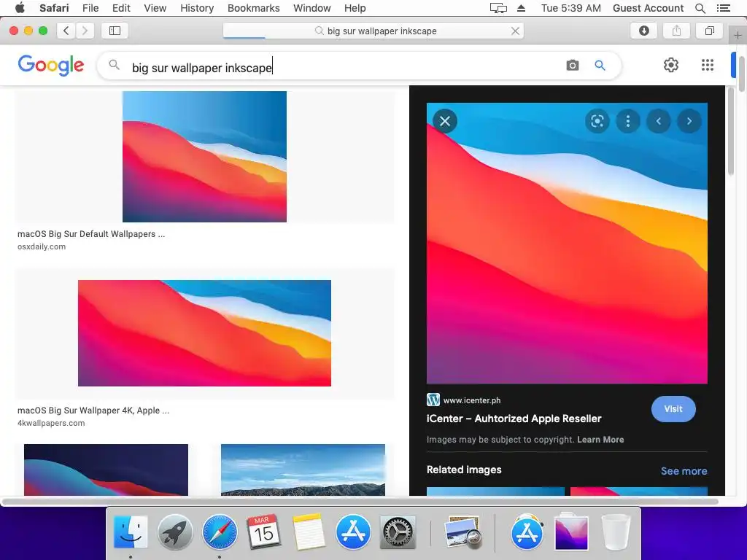Open Calendar from the Dock
The image size is (747, 560).
(x=263, y=532)
